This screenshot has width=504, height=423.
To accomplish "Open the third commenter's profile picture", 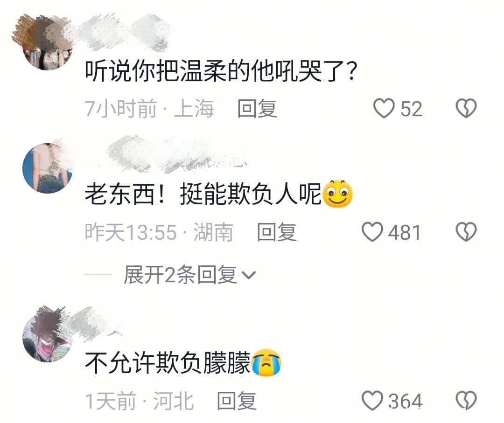I will pos(47,337).
